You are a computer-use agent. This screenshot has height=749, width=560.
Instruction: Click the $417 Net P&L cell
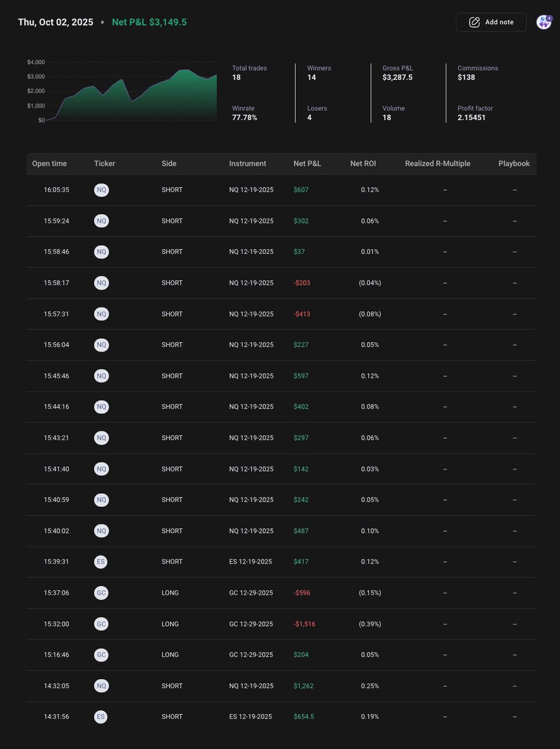(301, 562)
